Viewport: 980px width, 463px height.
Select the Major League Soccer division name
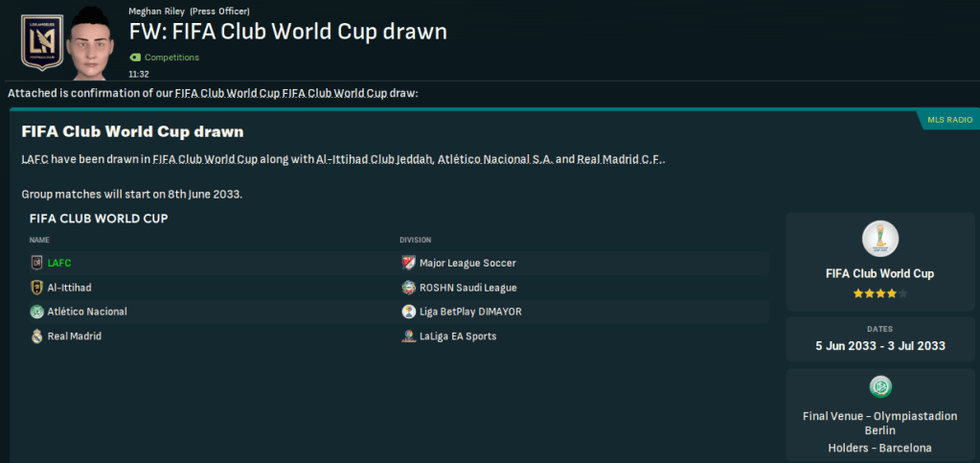click(467, 263)
